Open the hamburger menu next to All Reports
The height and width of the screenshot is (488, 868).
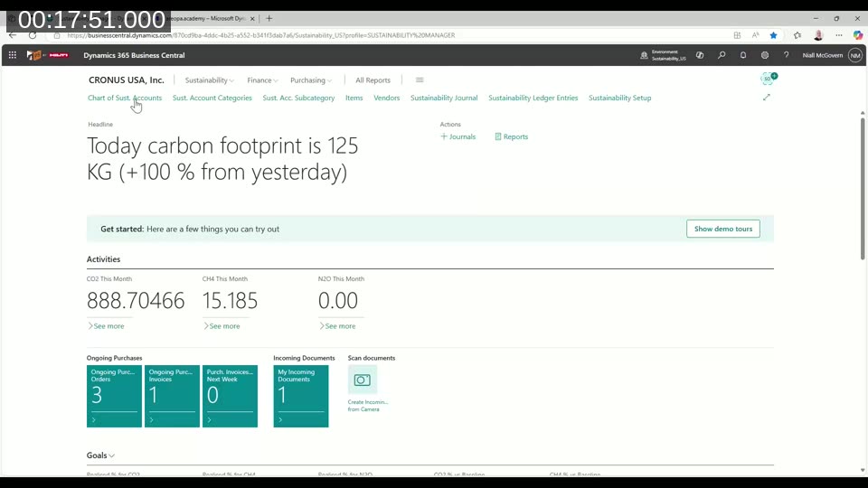click(x=420, y=80)
